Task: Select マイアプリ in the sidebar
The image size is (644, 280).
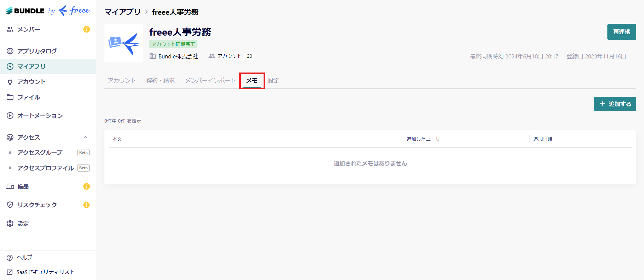Action: [x=48, y=66]
